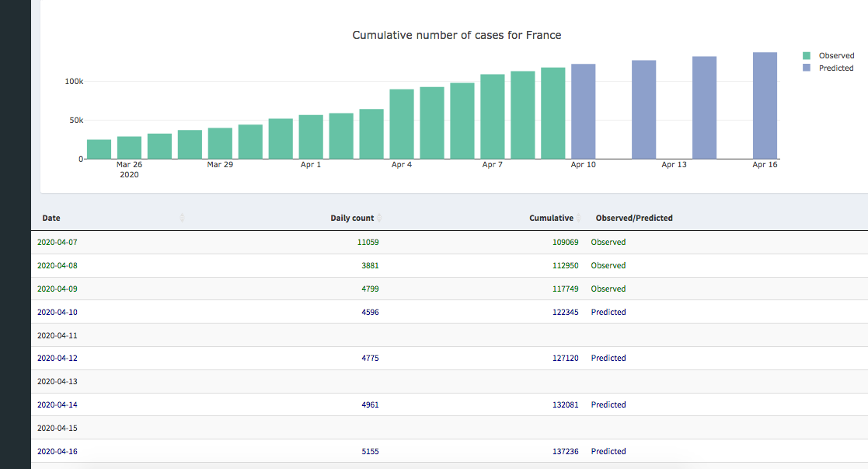Click the green Observed legend color square

click(807, 56)
